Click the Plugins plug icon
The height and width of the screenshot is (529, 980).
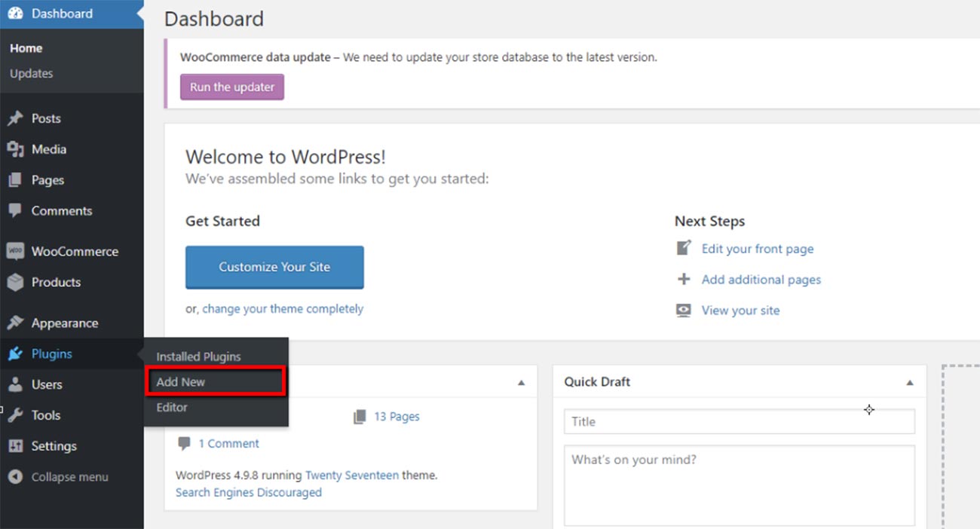click(x=15, y=353)
